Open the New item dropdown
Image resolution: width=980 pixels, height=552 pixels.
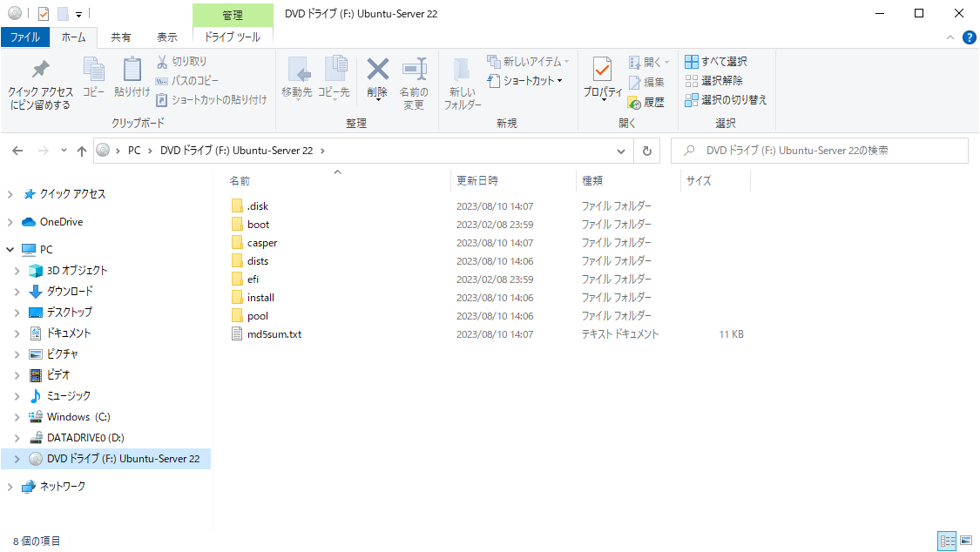click(528, 61)
